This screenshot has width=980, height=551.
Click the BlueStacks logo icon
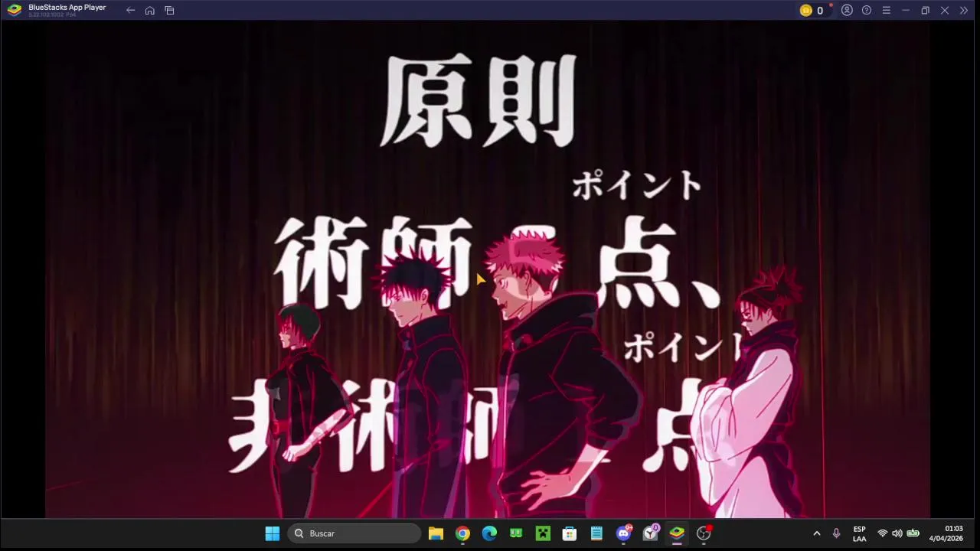[14, 10]
